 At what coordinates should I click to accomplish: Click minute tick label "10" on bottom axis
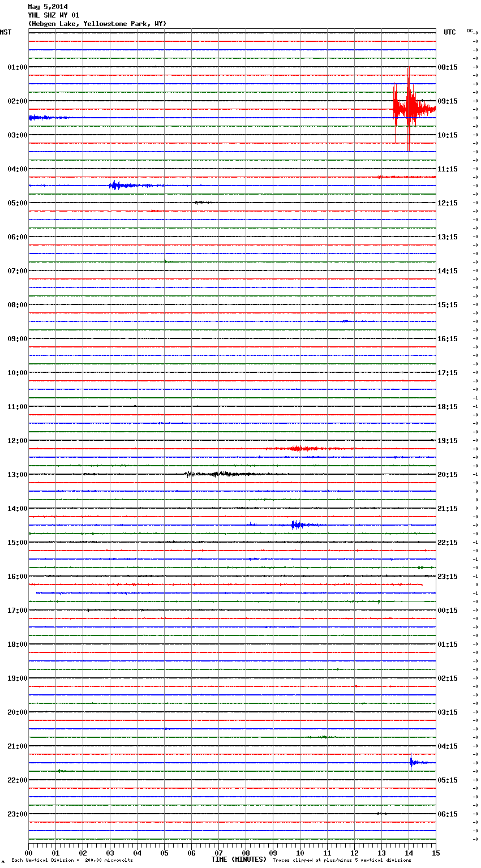[x=300, y=853]
